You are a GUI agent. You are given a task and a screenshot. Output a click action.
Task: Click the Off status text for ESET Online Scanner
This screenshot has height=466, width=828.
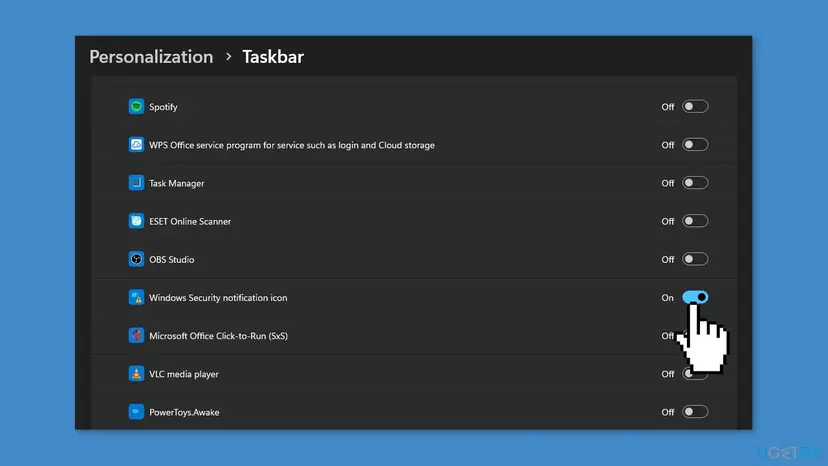tap(667, 221)
